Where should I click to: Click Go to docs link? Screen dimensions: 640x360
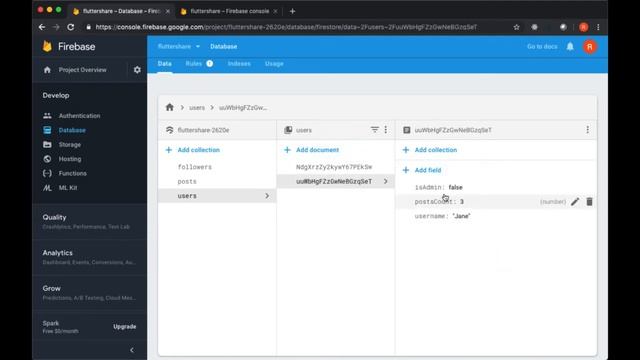pos(542,47)
